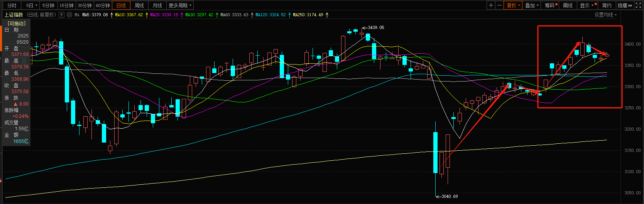Select the 60分钟 period button
This screenshot has width=644, height=204.
[x=103, y=5]
